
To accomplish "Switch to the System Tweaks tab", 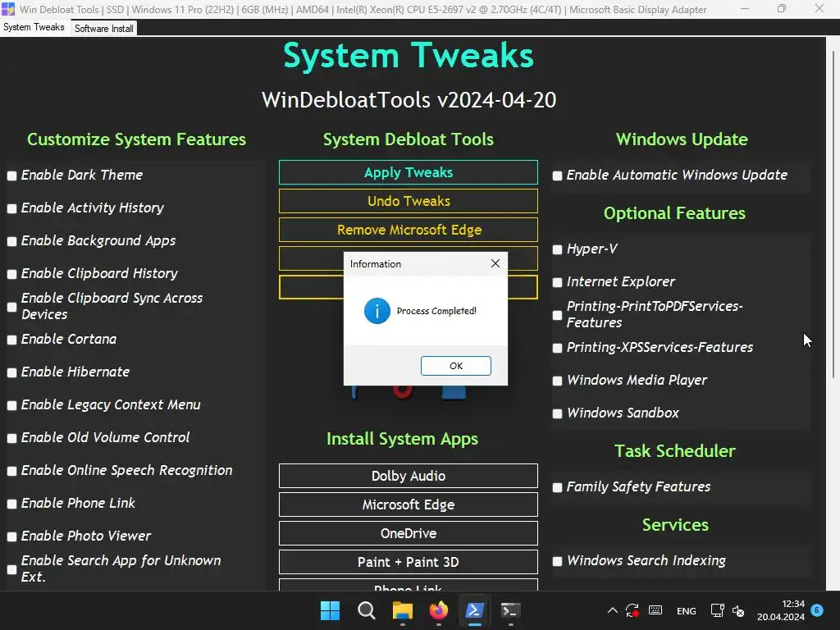I will coord(34,27).
